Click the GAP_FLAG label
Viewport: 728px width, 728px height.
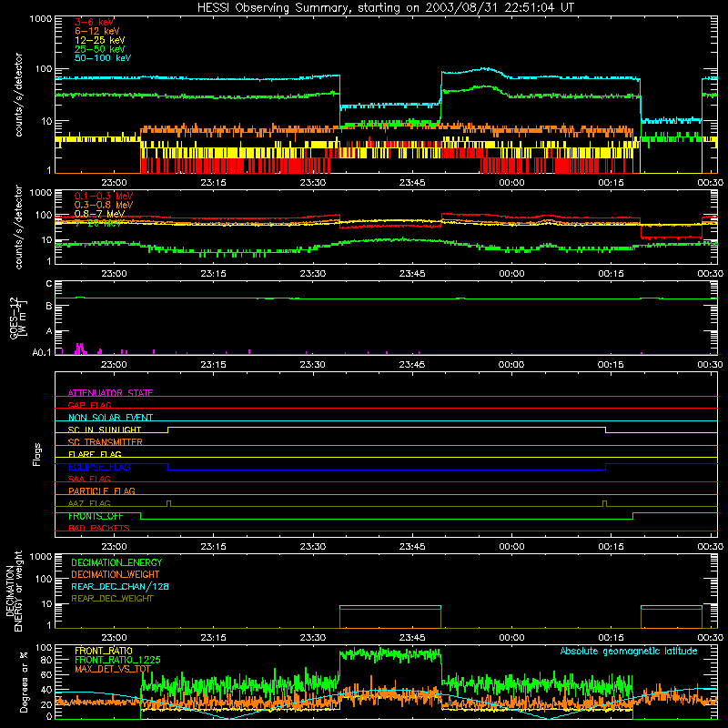tap(89, 405)
